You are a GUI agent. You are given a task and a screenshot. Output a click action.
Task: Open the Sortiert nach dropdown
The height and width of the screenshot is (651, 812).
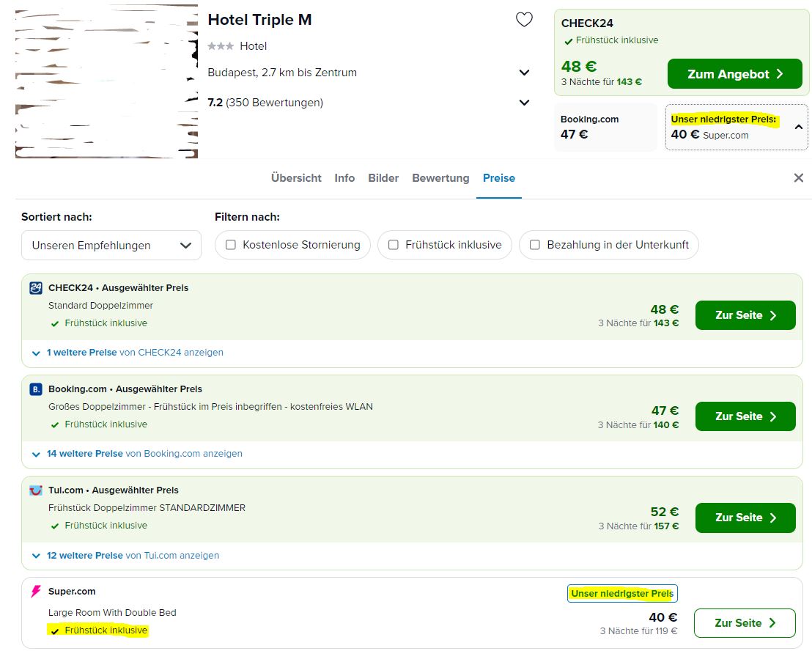111,246
